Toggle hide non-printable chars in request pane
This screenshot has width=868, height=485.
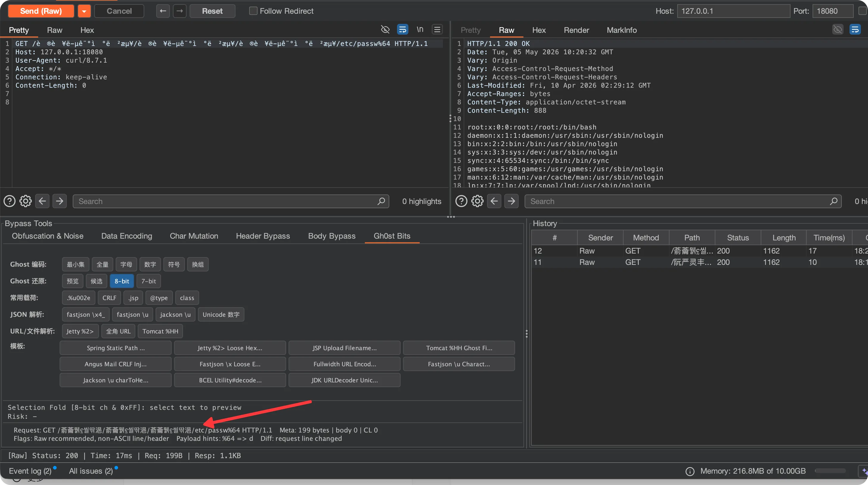click(x=385, y=29)
